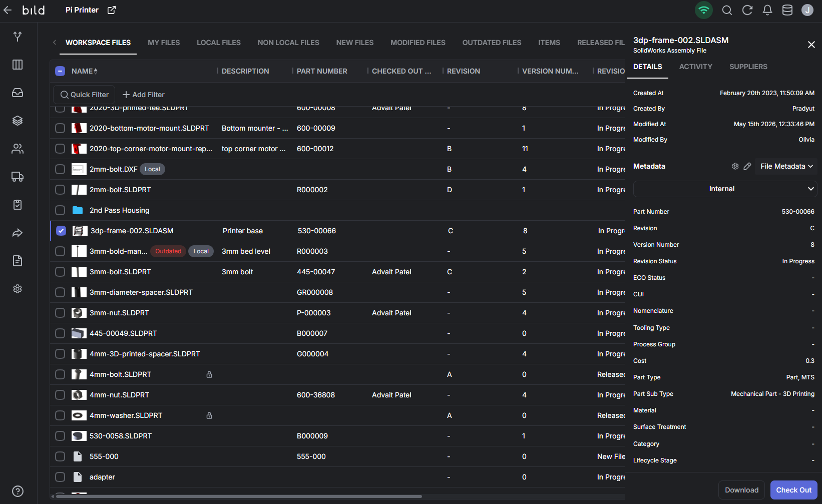Close the 3dp-frame-002 details panel
The width and height of the screenshot is (822, 504).
(811, 45)
